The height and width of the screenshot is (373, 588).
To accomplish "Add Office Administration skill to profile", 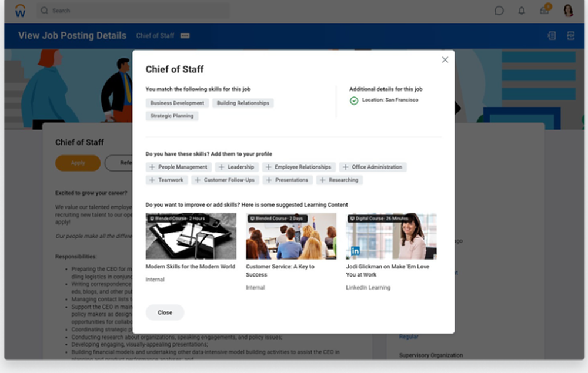I will [373, 167].
